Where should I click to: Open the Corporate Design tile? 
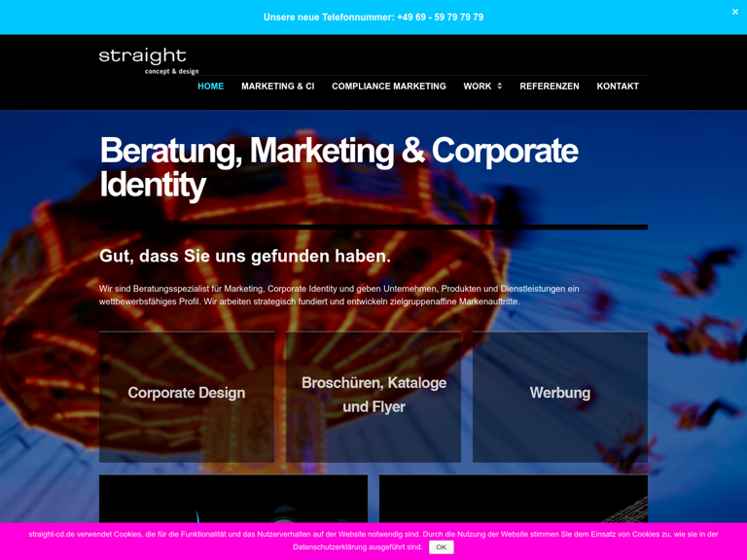point(187,397)
